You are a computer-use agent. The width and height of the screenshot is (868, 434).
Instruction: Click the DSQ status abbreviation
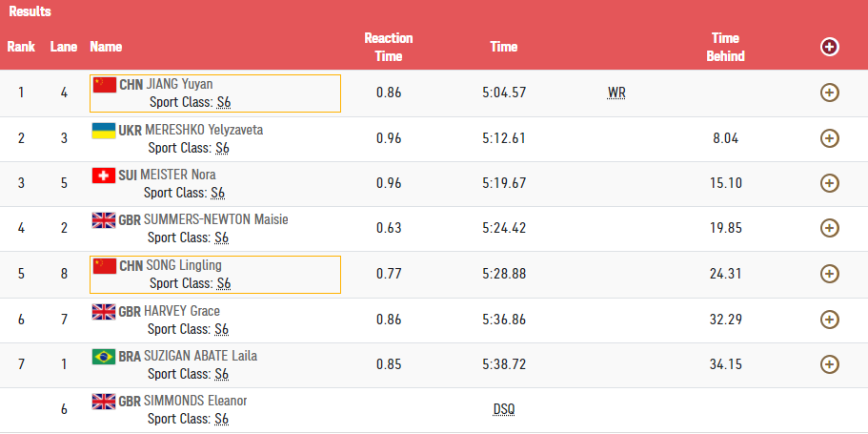503,409
